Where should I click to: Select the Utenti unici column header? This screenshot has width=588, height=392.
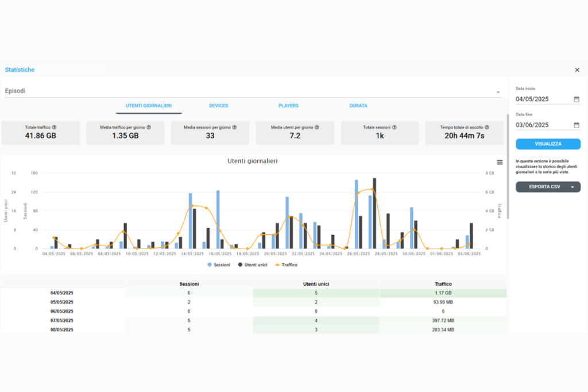[x=316, y=284]
